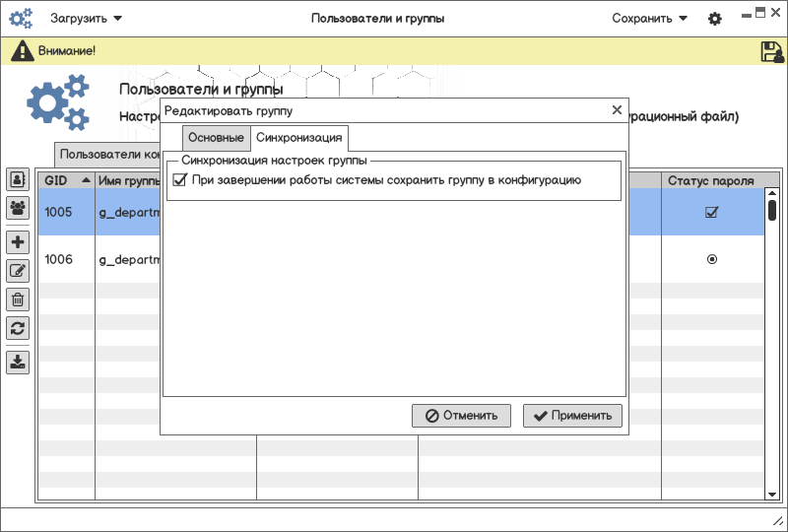Toggle password status checkbox for group 1005
The image size is (788, 532).
coord(711,212)
